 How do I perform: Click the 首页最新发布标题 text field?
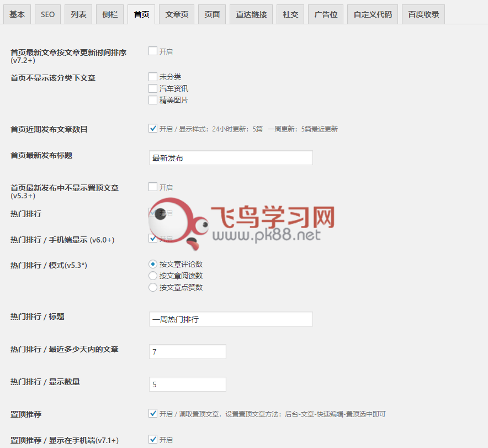click(x=231, y=158)
